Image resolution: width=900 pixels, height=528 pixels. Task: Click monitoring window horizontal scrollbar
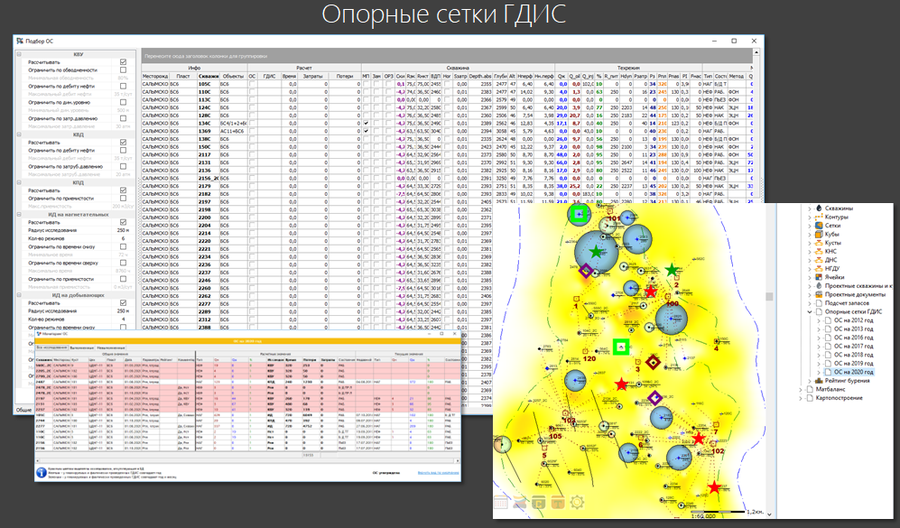pyautogui.click(x=247, y=460)
